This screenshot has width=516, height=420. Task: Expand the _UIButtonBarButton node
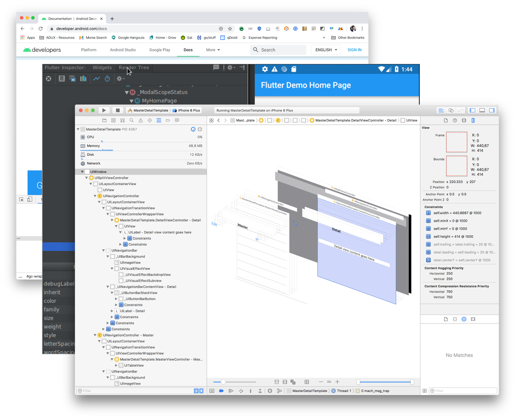(116, 299)
